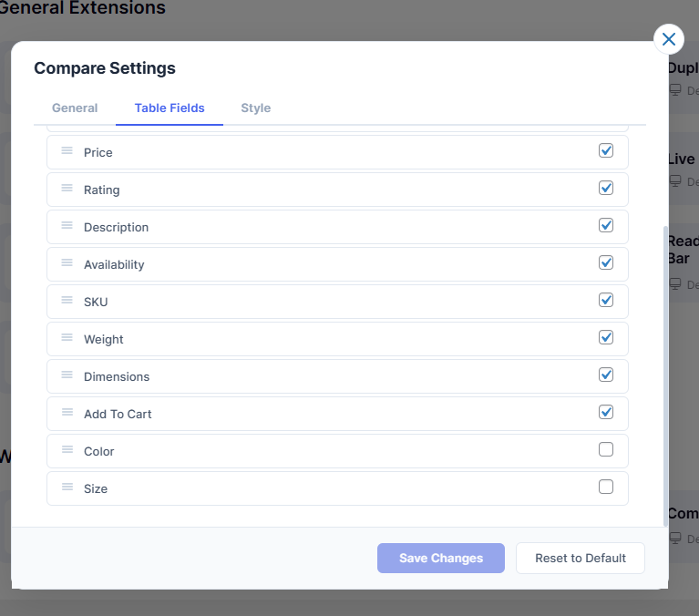Screen dimensions: 699x616
Task: Open the Style tab
Action: click(x=255, y=108)
